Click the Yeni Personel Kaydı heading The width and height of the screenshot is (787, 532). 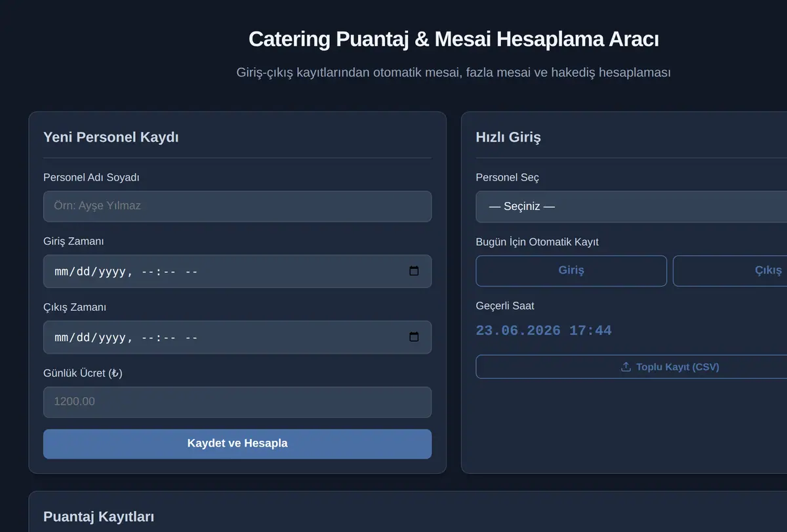click(x=111, y=137)
